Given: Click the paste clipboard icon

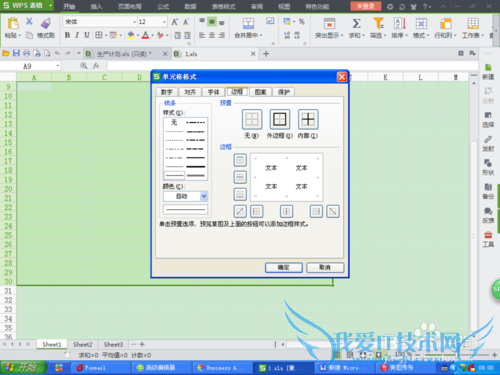Looking at the screenshot, I should point(13,24).
